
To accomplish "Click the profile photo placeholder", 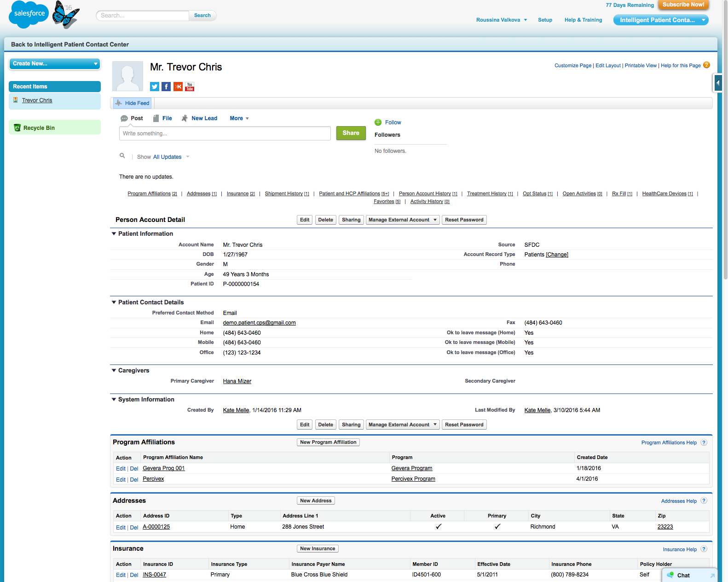I will (127, 76).
